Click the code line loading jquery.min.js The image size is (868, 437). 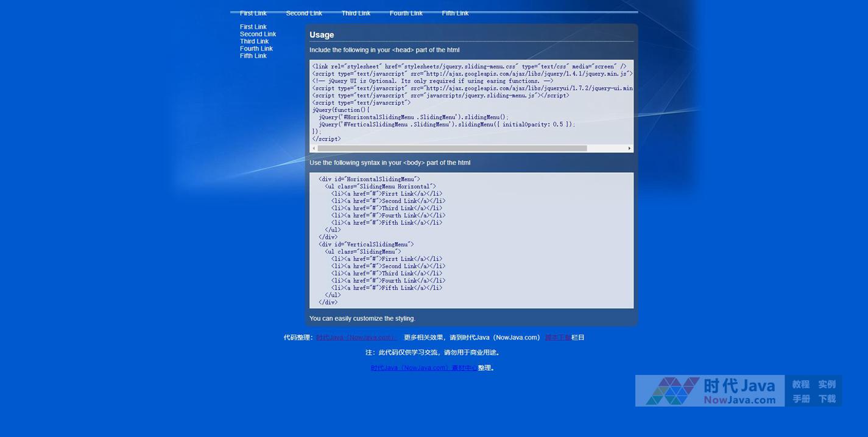point(473,74)
